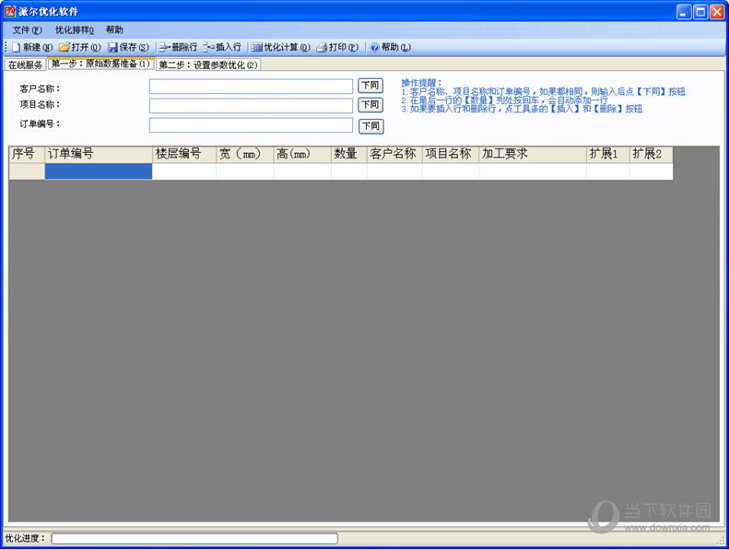Click the 加工要求 cell in first row
The width and height of the screenshot is (729, 550).
pos(533,171)
